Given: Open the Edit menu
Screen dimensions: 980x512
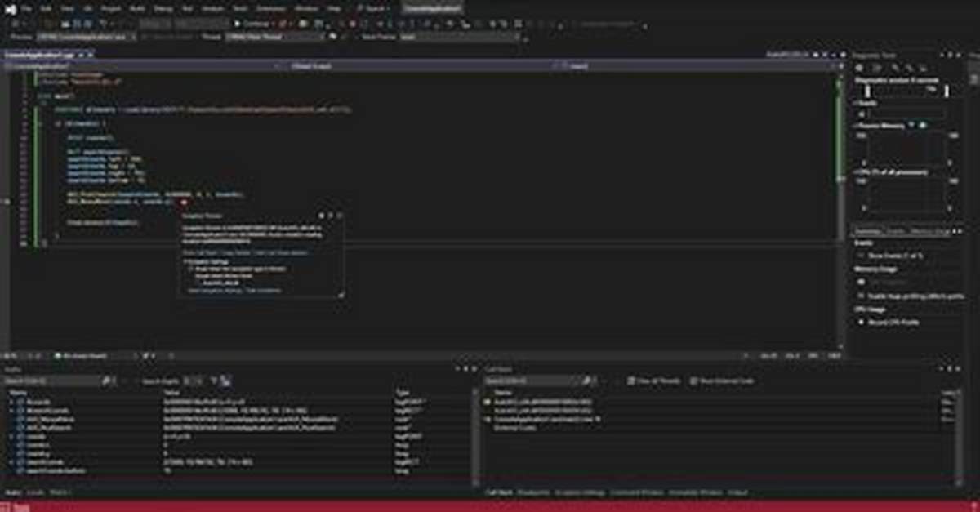Looking at the screenshot, I should 46,8.
